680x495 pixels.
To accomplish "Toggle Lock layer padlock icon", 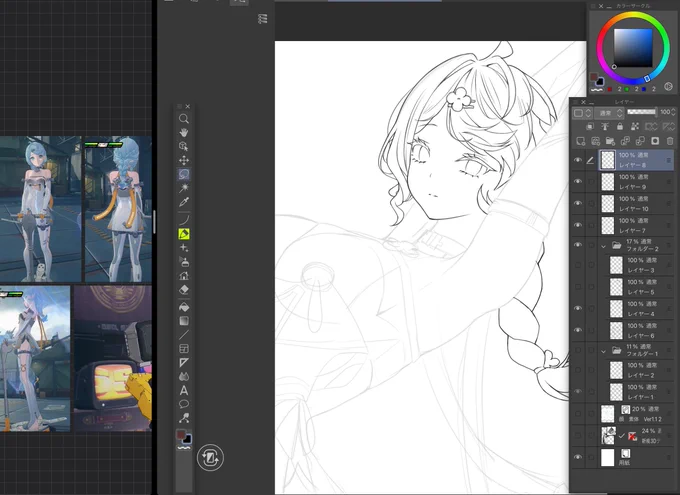I will [620, 126].
